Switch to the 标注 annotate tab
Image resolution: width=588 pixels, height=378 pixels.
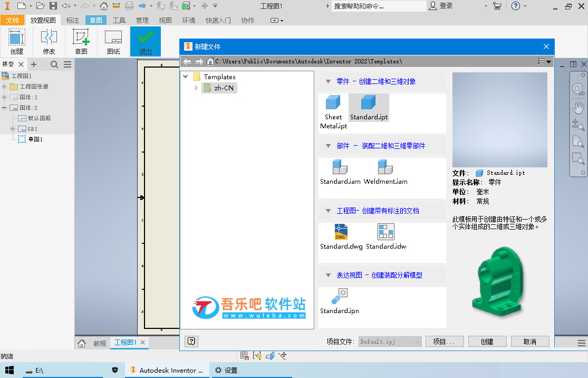[73, 20]
